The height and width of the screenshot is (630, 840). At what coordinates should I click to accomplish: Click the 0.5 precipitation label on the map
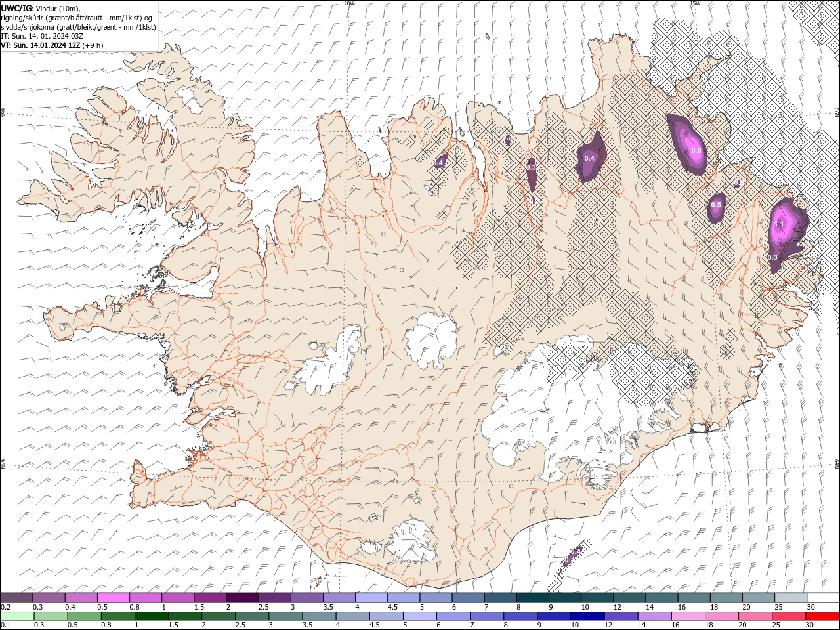(716, 205)
